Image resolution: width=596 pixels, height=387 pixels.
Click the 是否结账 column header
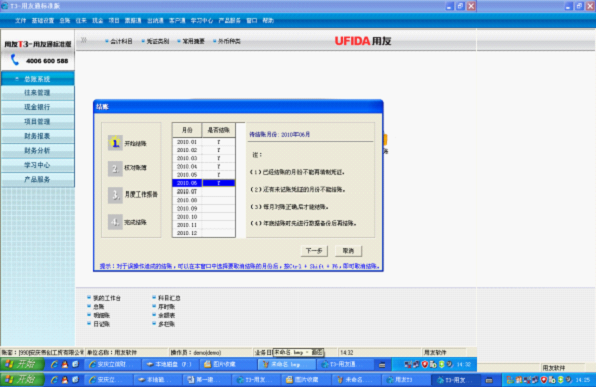(219, 130)
